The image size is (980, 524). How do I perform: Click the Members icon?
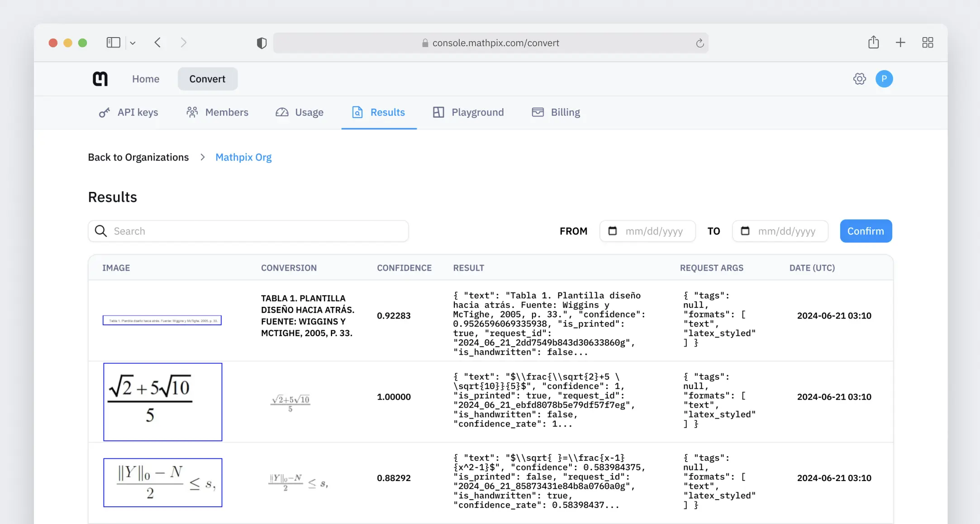(x=192, y=112)
